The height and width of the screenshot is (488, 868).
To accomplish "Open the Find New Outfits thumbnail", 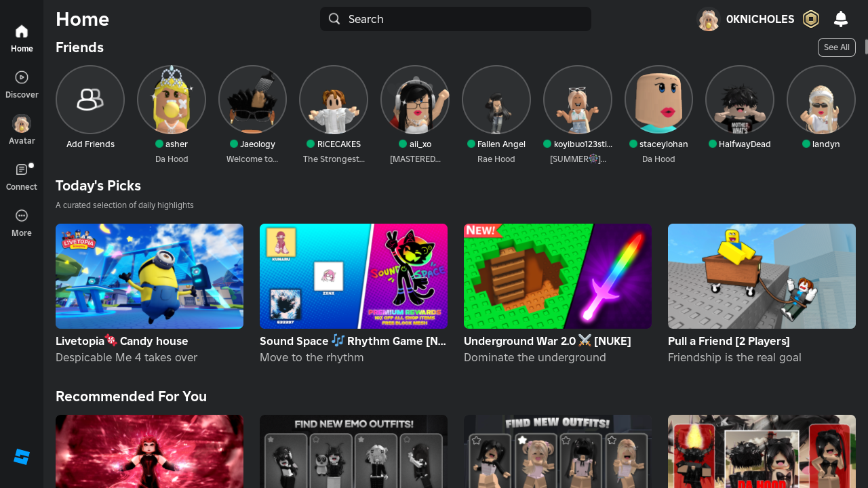I will [x=557, y=451].
